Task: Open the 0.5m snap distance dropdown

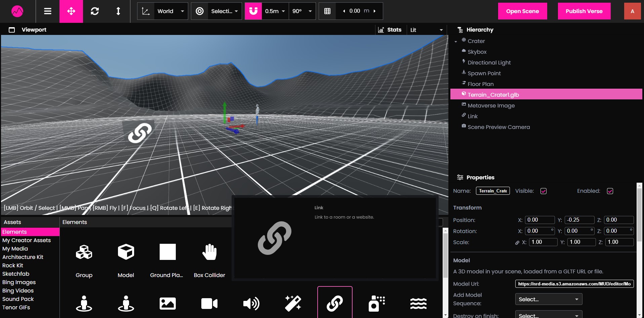Action: [x=275, y=11]
